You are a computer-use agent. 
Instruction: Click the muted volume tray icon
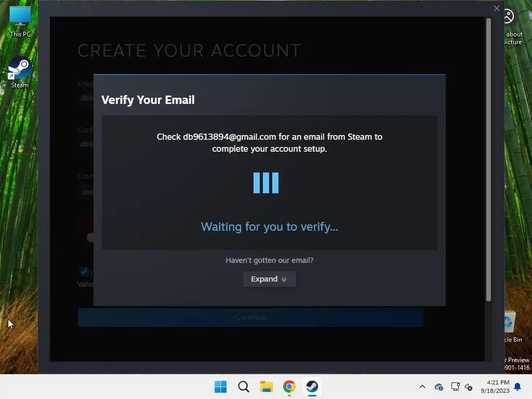click(x=469, y=387)
